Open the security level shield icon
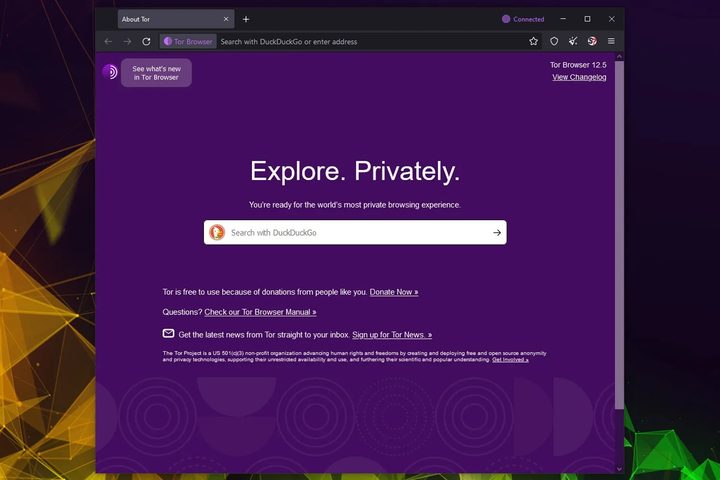 click(554, 41)
